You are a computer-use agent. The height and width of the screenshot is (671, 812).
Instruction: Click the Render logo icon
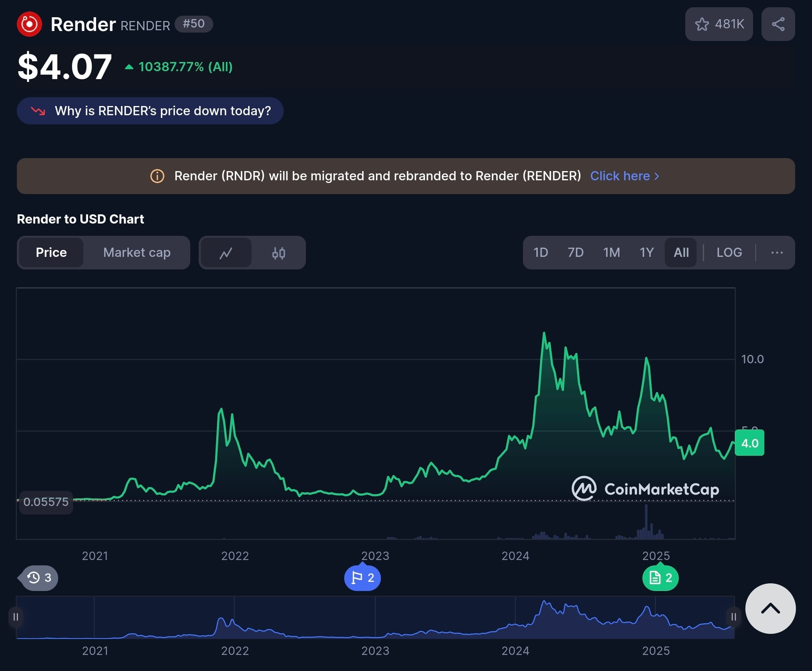click(29, 24)
